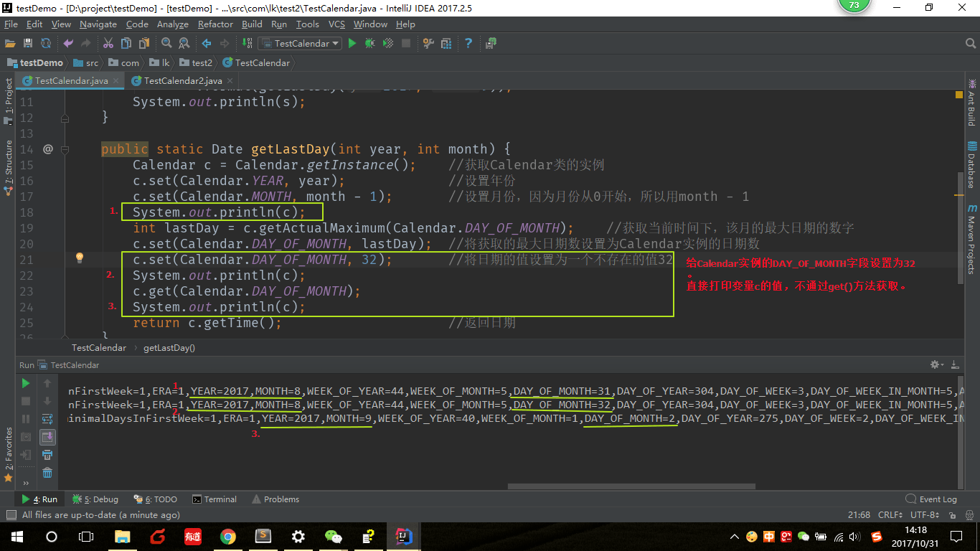This screenshot has height=551, width=980.
Task: Open the Problems tool window
Action: coord(275,499)
